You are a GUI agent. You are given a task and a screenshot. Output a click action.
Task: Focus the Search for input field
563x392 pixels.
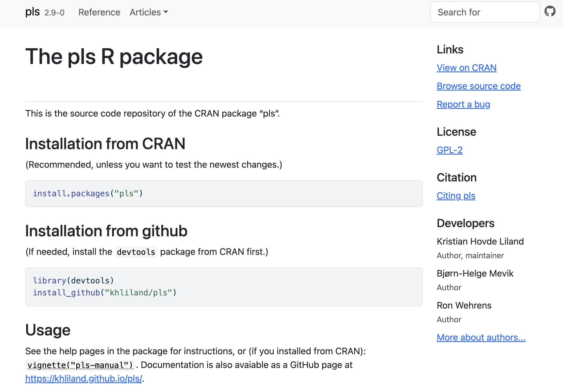tap(485, 12)
